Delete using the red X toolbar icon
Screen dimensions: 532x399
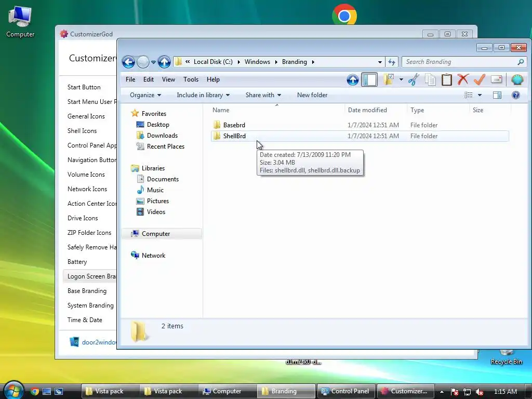[463, 79]
